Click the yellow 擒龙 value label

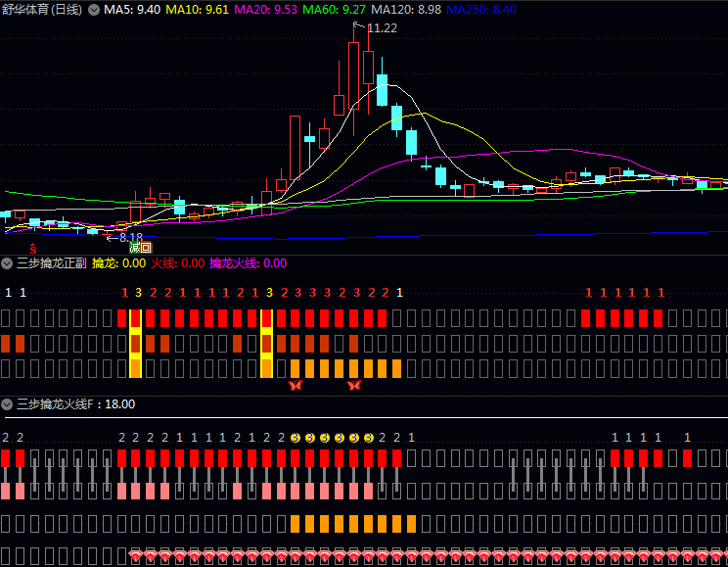pyautogui.click(x=118, y=263)
